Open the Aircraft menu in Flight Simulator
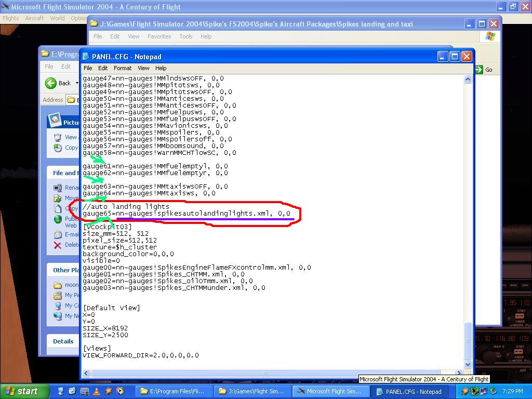Screen dimensions: 532x399 (34, 18)
